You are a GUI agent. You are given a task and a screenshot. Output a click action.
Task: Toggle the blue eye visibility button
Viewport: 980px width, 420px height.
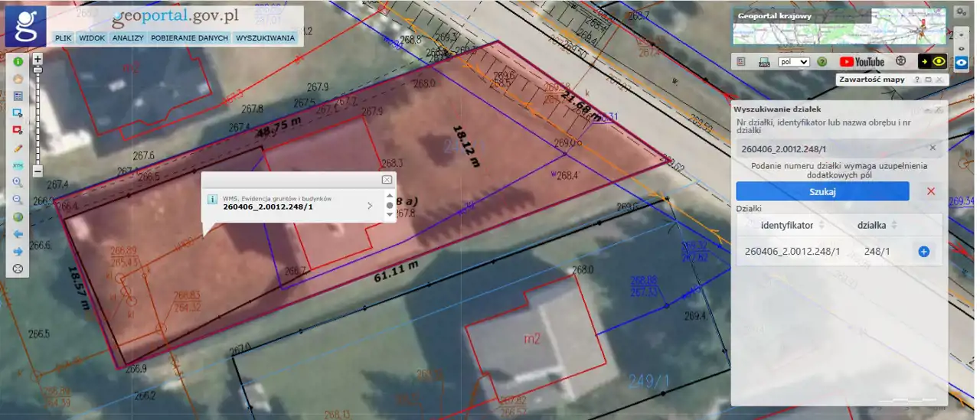pyautogui.click(x=960, y=63)
